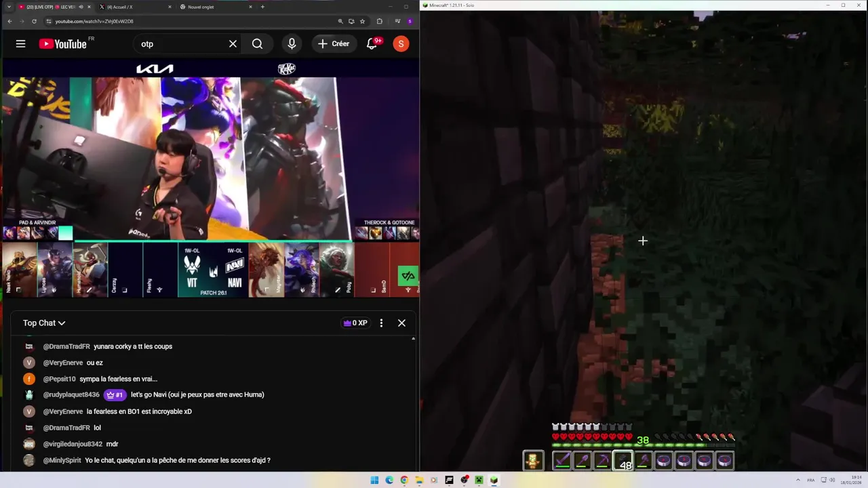Viewport: 868px width, 488px height.
Task: Open @virgiledanjou8342 chat author name
Action: coord(73,444)
